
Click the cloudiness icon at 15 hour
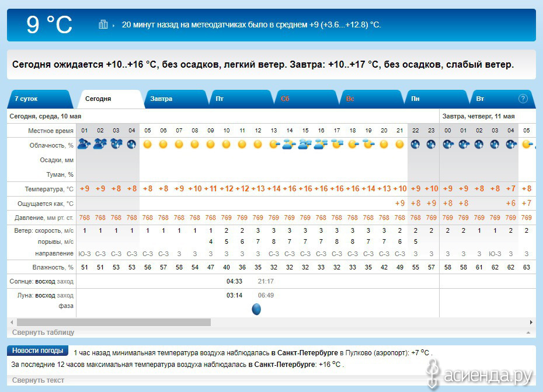tap(305, 144)
